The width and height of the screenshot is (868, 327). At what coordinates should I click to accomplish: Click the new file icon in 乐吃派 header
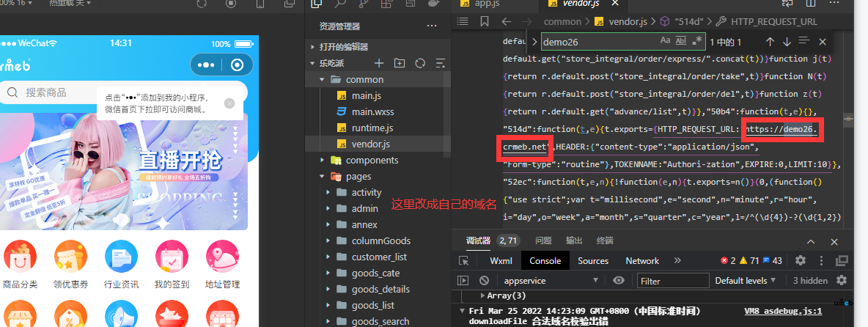coord(379,63)
